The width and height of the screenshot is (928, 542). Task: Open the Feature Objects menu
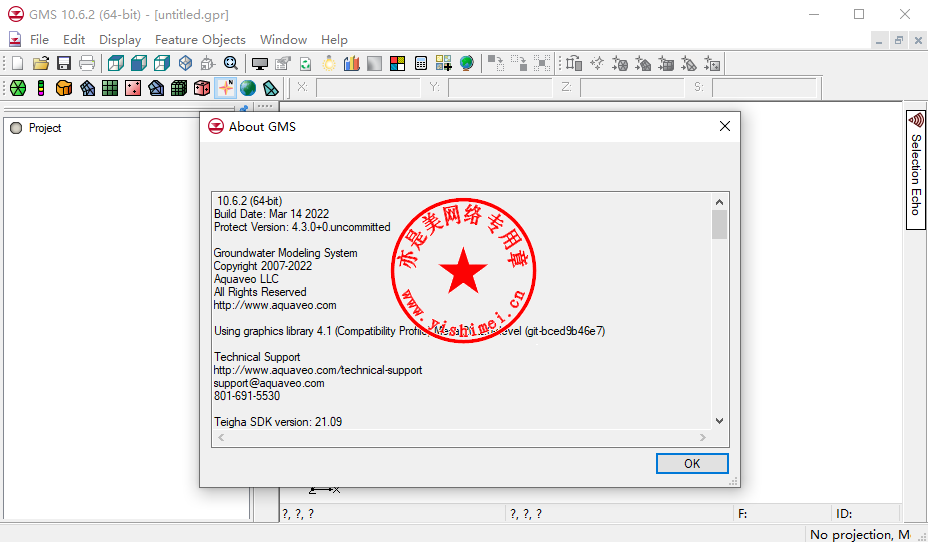click(200, 40)
